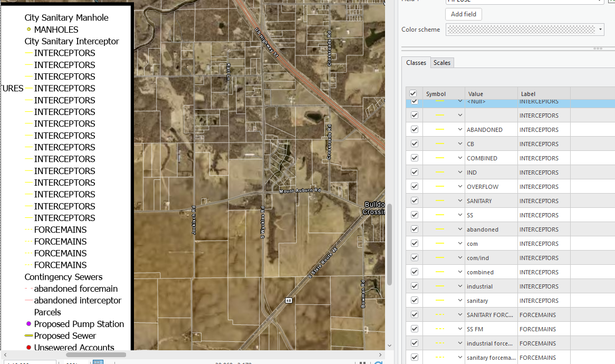Switch to the Classes tab

point(416,63)
